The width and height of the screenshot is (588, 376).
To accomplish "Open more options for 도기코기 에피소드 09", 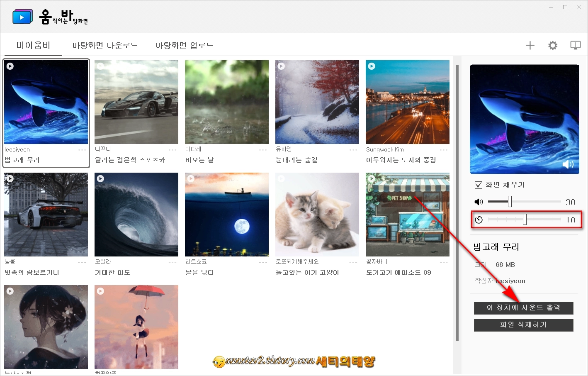I will click(444, 262).
